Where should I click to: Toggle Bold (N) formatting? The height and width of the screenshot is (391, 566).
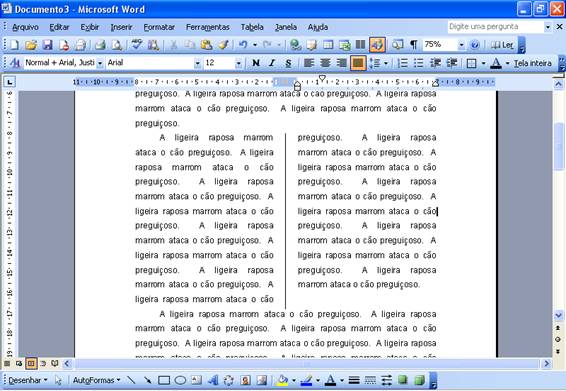tap(256, 63)
